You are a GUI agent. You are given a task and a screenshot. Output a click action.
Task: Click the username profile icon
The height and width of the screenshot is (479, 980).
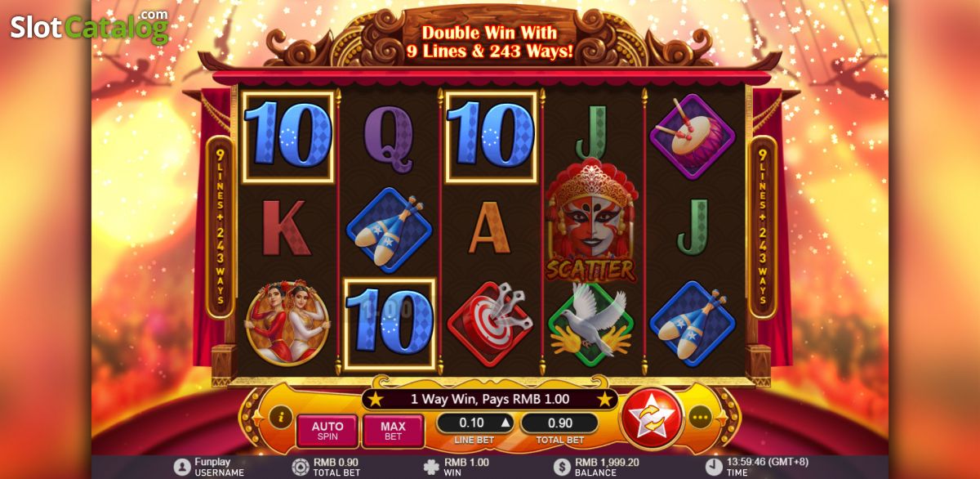182,467
